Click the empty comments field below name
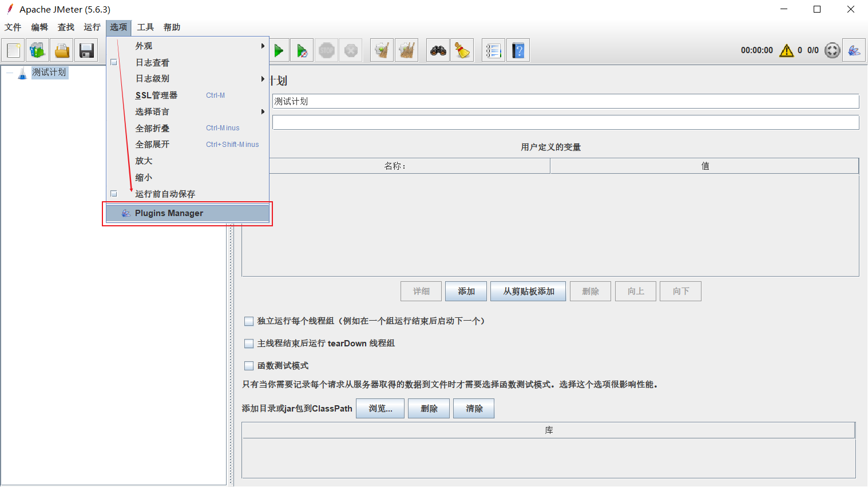 coord(565,122)
